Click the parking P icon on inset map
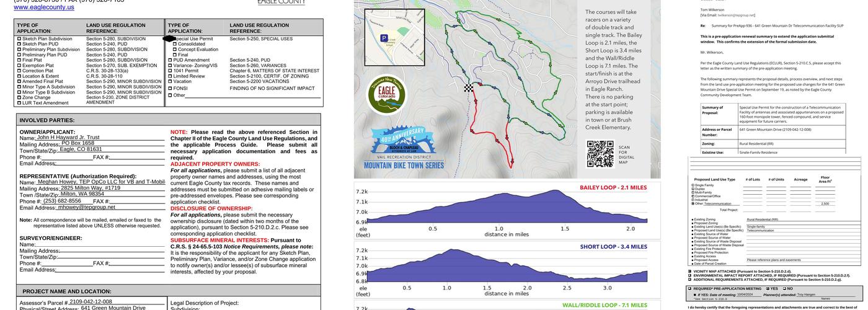The image size is (868, 310). click(x=384, y=38)
